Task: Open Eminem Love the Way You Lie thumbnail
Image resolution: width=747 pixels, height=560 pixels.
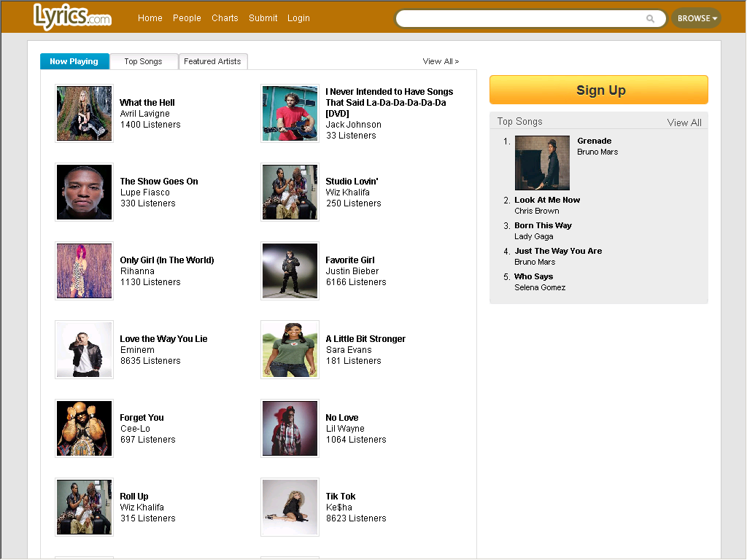Action: click(x=85, y=349)
